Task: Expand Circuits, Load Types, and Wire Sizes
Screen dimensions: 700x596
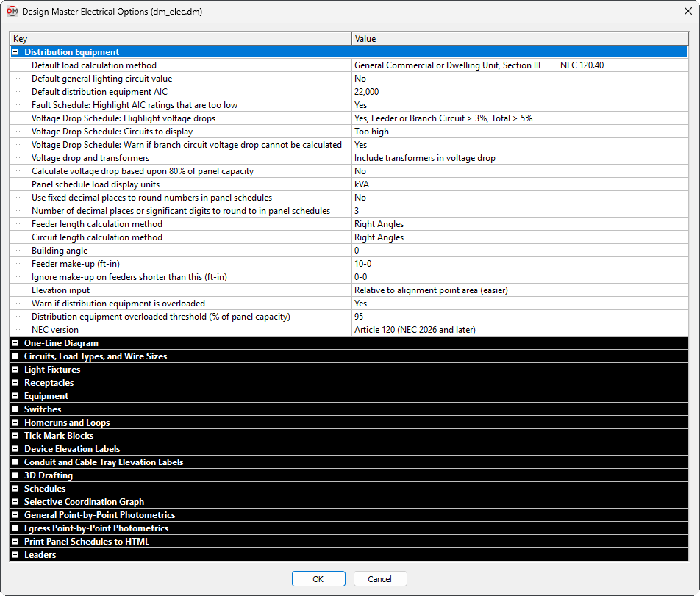Action: click(x=15, y=356)
